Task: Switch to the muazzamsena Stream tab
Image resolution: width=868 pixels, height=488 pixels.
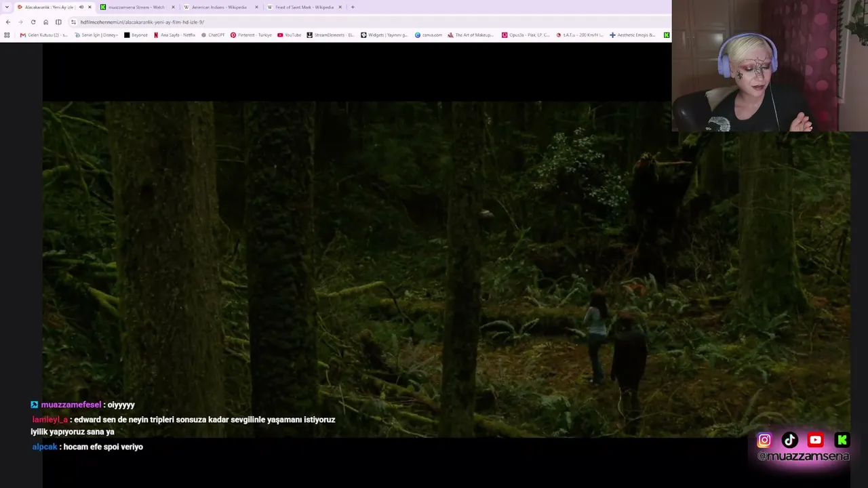Action: 138,7
